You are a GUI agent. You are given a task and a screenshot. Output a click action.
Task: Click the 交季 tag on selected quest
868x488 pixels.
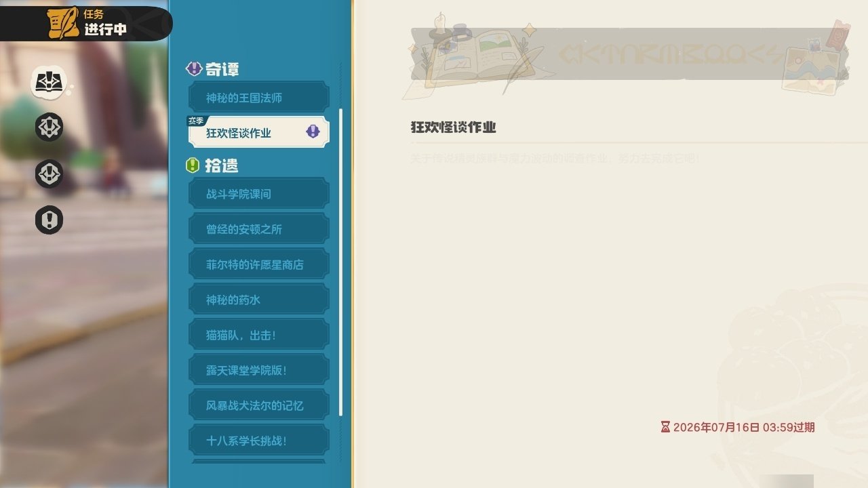[196, 121]
